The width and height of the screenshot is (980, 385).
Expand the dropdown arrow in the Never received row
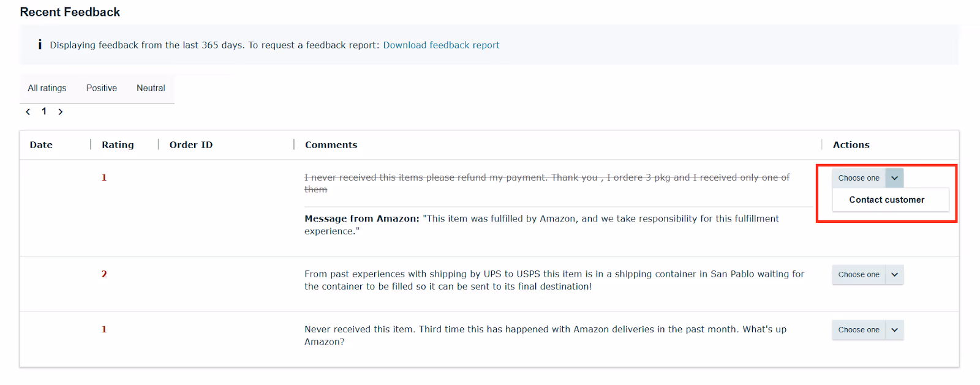pyautogui.click(x=895, y=330)
